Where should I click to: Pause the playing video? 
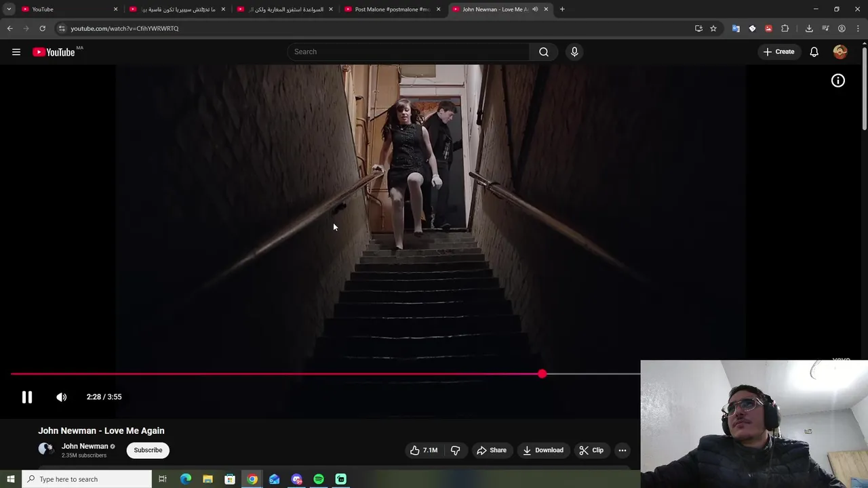click(26, 397)
